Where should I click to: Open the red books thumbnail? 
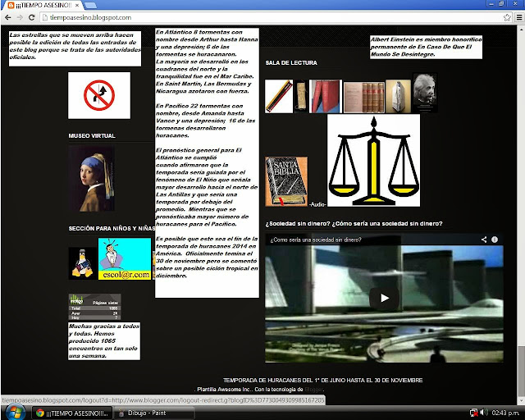pos(326,96)
